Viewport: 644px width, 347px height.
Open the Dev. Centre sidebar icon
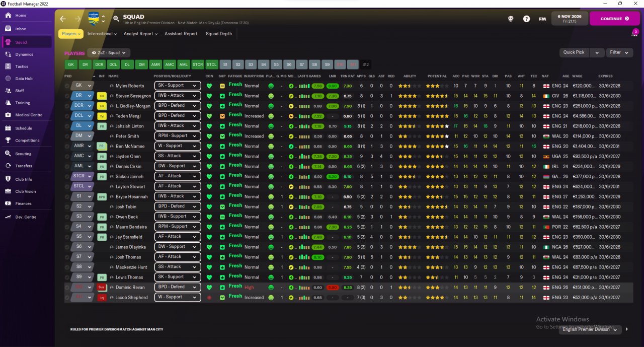[x=8, y=217]
